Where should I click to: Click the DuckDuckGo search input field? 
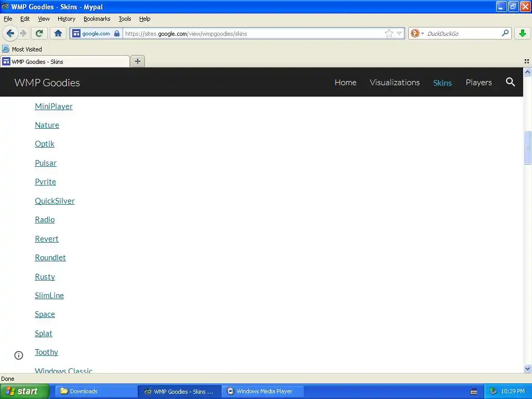(462, 33)
